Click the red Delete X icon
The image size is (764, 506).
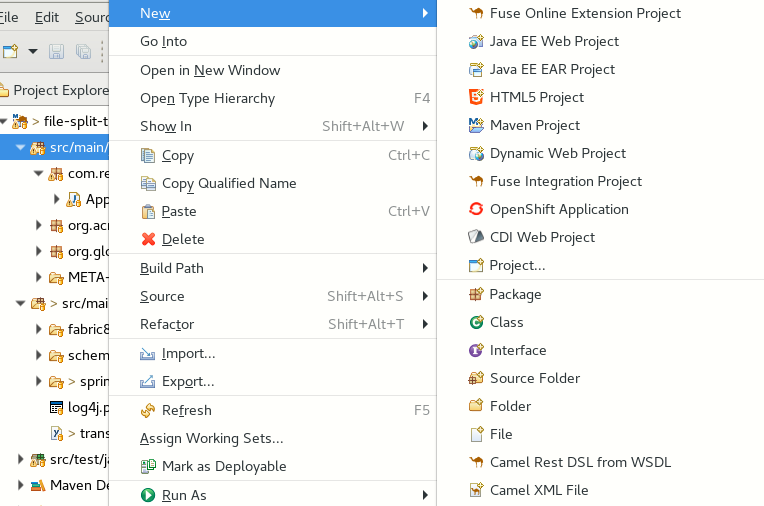pyautogui.click(x=148, y=239)
